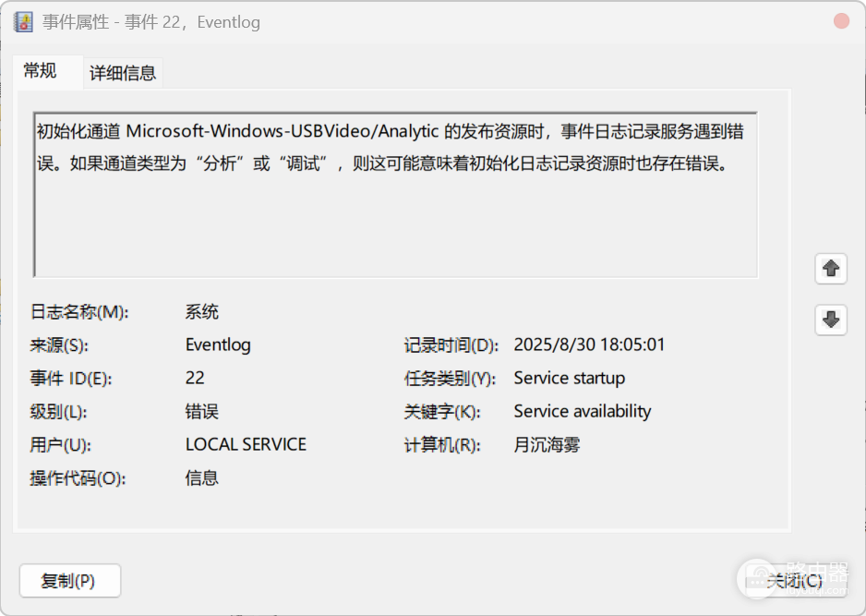Select the 信息 operation code value
The height and width of the screenshot is (616, 866).
(201, 477)
